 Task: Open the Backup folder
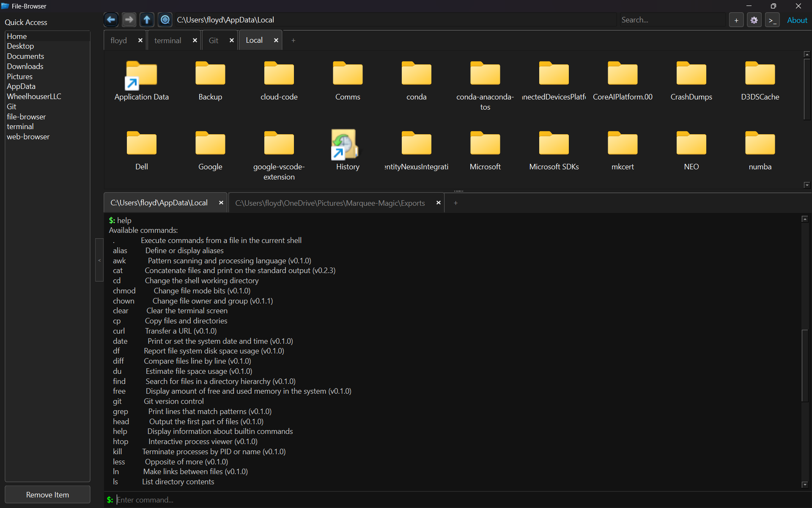point(210,81)
